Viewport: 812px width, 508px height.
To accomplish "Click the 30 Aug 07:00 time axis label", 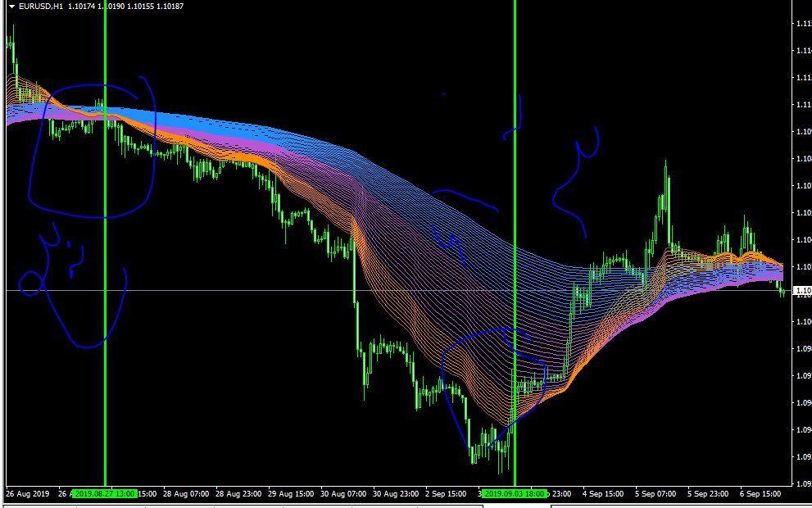I will point(344,494).
